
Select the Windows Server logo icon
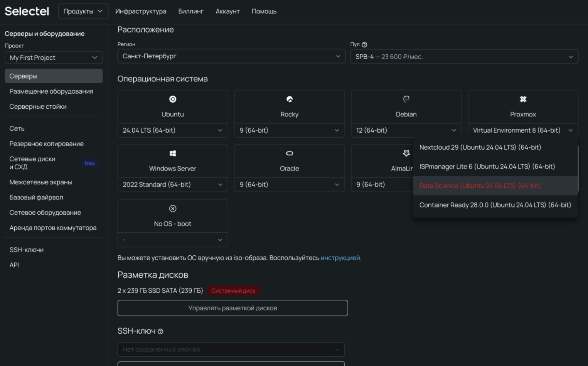click(173, 153)
